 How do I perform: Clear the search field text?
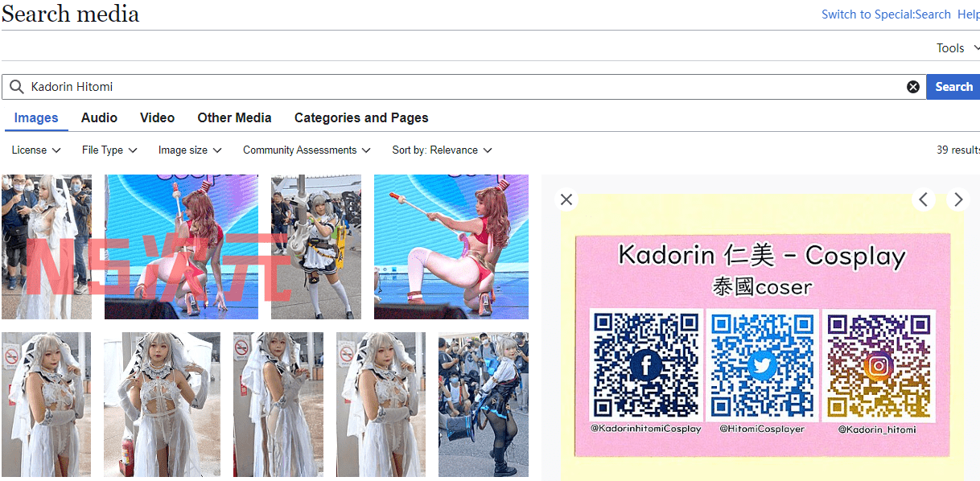(912, 87)
